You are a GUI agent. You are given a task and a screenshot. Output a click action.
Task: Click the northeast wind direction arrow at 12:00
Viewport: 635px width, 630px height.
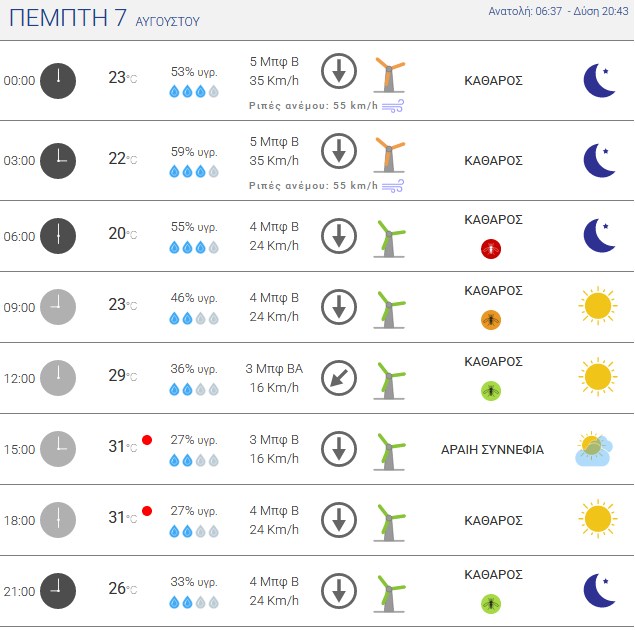(339, 378)
